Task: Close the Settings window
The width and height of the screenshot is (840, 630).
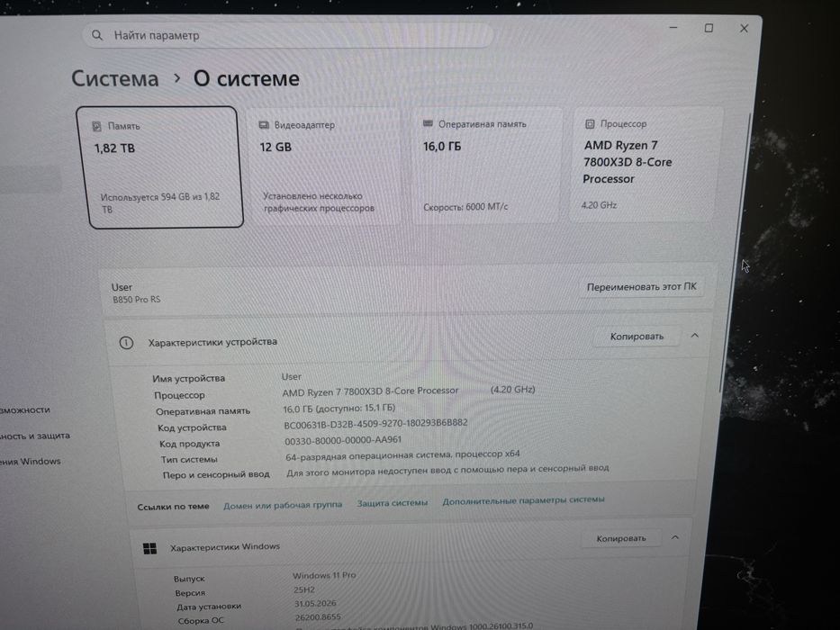Action: pyautogui.click(x=744, y=29)
